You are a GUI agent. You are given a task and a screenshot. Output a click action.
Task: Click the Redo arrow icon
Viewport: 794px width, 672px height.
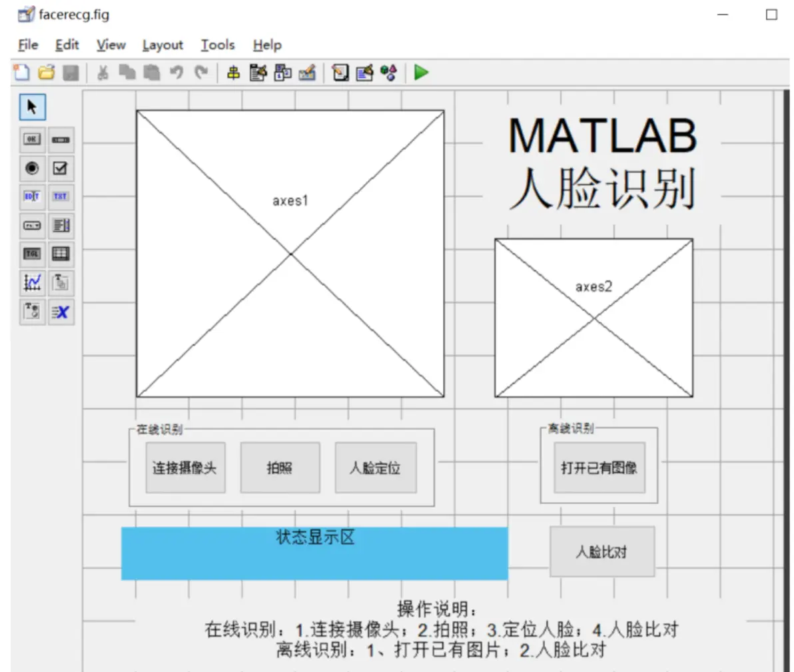pos(201,73)
